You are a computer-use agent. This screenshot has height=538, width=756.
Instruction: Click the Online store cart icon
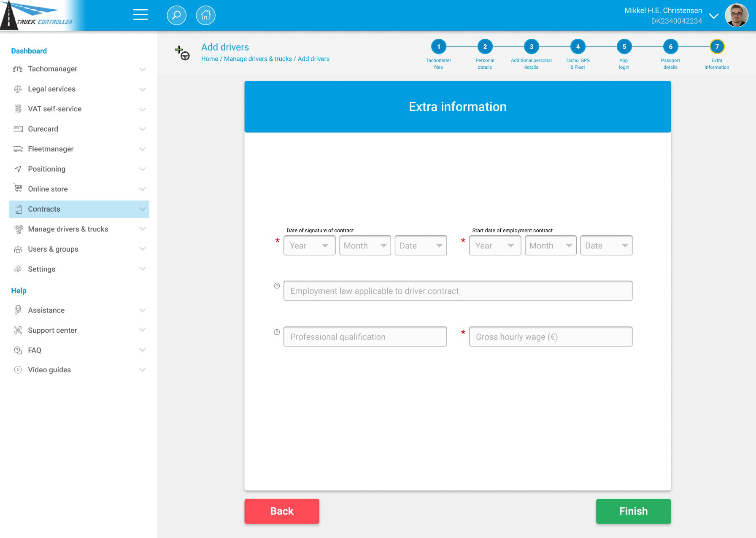pyautogui.click(x=18, y=188)
